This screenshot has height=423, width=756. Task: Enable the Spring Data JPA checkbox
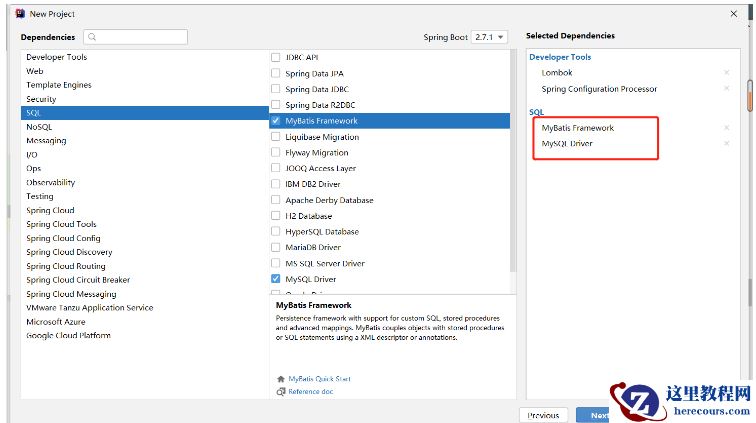(276, 73)
